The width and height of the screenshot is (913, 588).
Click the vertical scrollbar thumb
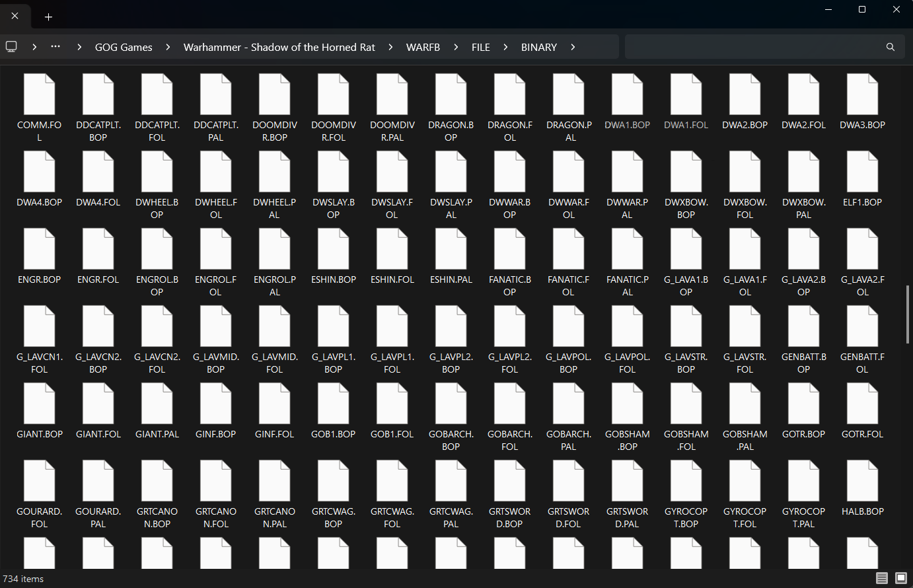(x=908, y=314)
